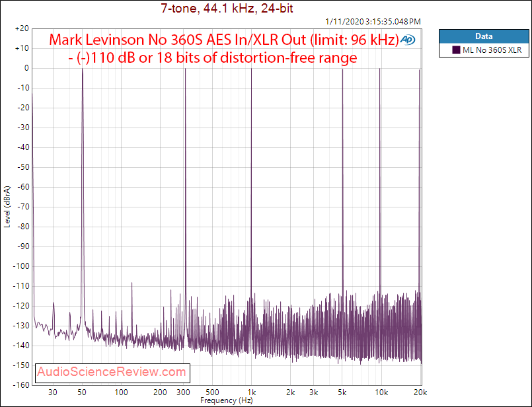Click the ML No 360S XLR color swatch
Image resolution: width=532 pixels, height=407 pixels.
pos(457,50)
